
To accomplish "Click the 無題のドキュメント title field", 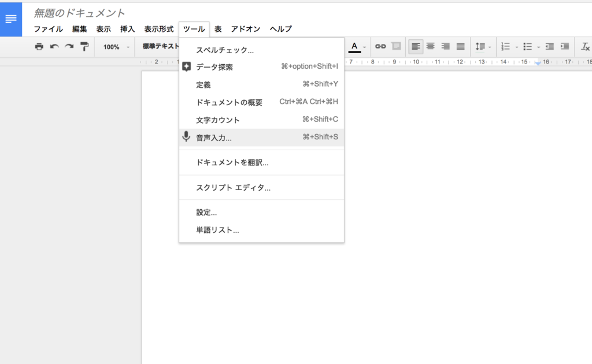I will click(x=79, y=13).
